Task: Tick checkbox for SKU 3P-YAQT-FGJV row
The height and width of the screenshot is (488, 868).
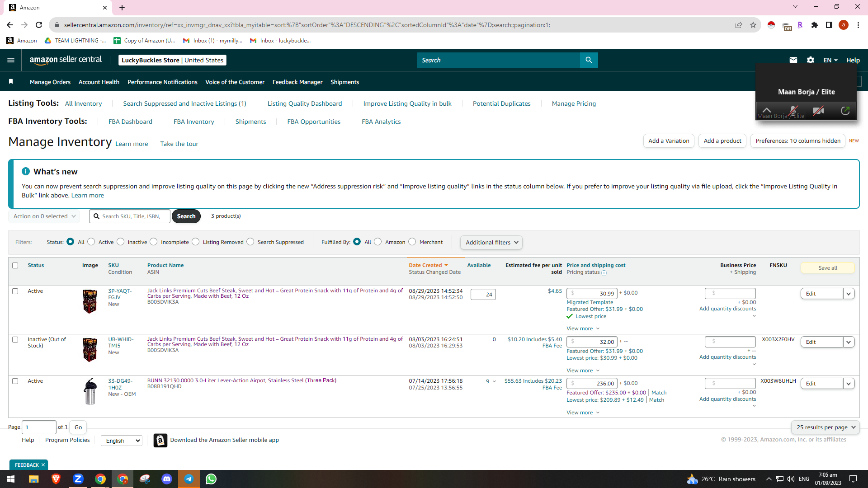Action: pos(15,291)
